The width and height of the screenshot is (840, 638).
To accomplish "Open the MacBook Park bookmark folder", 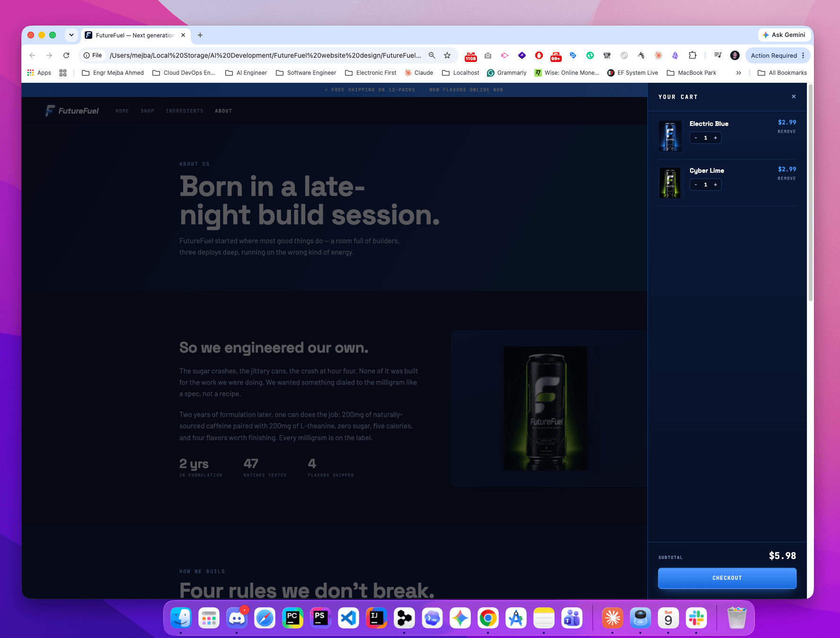I will pyautogui.click(x=691, y=72).
